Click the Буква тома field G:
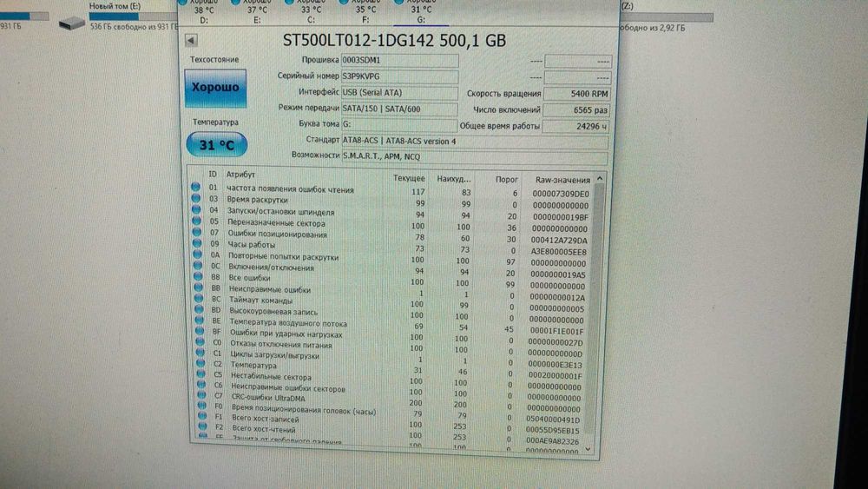868x489 pixels. pos(399,124)
